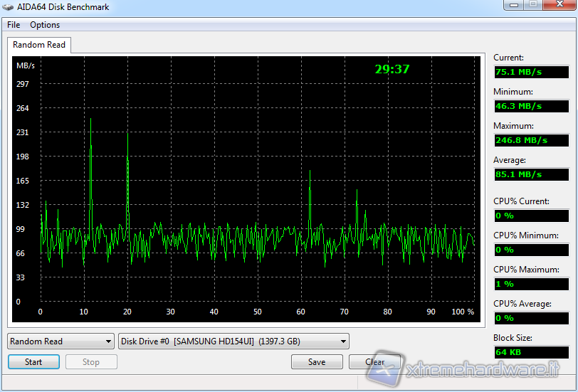This screenshot has width=578, height=392.
Task: Click the 29:37 elapsed timer in graph
Action: pyautogui.click(x=392, y=69)
